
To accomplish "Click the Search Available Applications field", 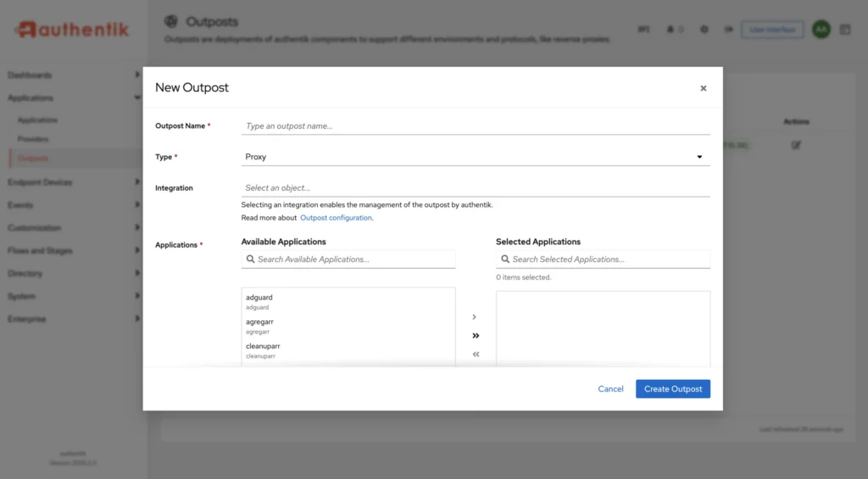I will tap(348, 259).
